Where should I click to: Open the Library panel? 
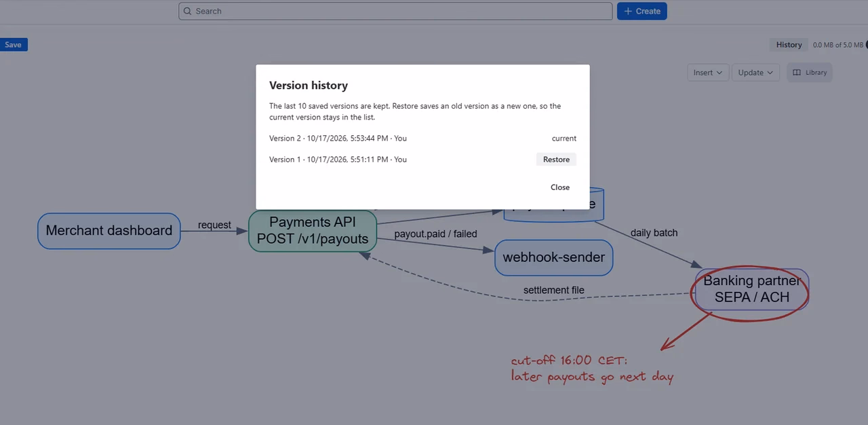coord(810,73)
